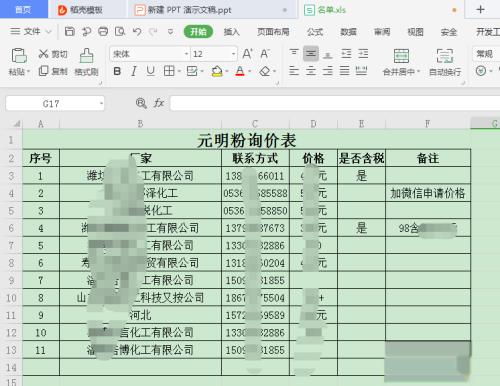Toggle Italic formatting

point(134,71)
